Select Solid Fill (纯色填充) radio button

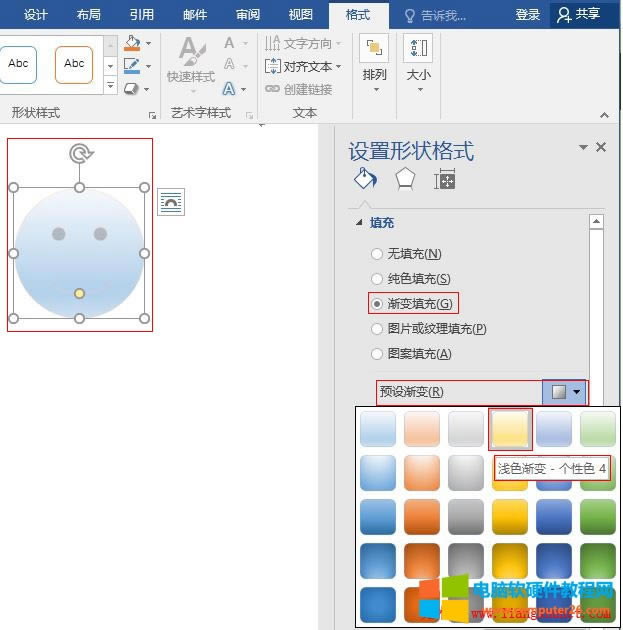377,279
